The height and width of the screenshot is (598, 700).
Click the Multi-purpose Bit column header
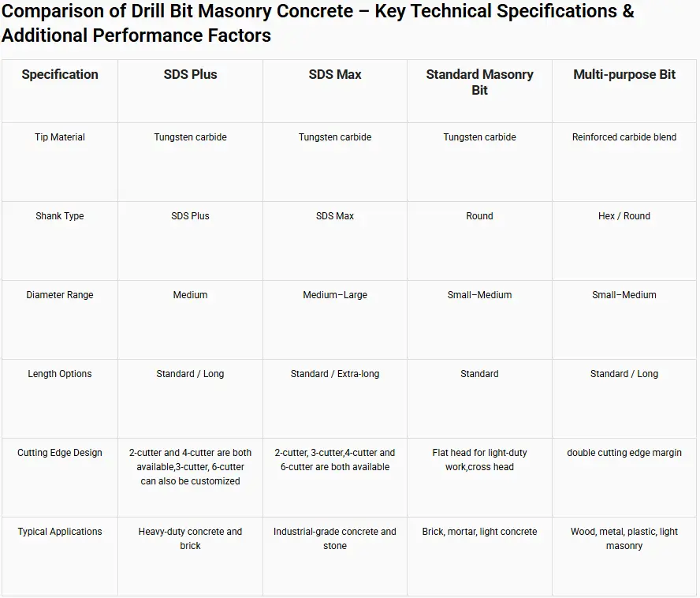[624, 74]
